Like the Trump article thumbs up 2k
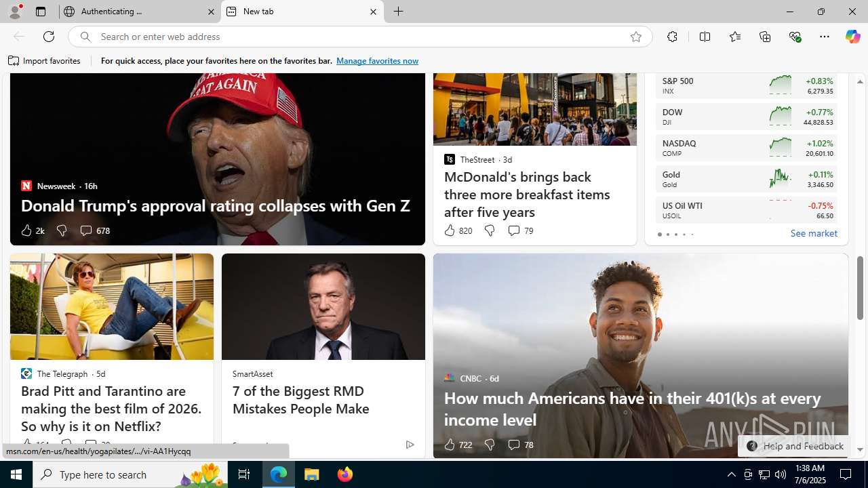Screen dimensions: 868x488 click(32, 230)
